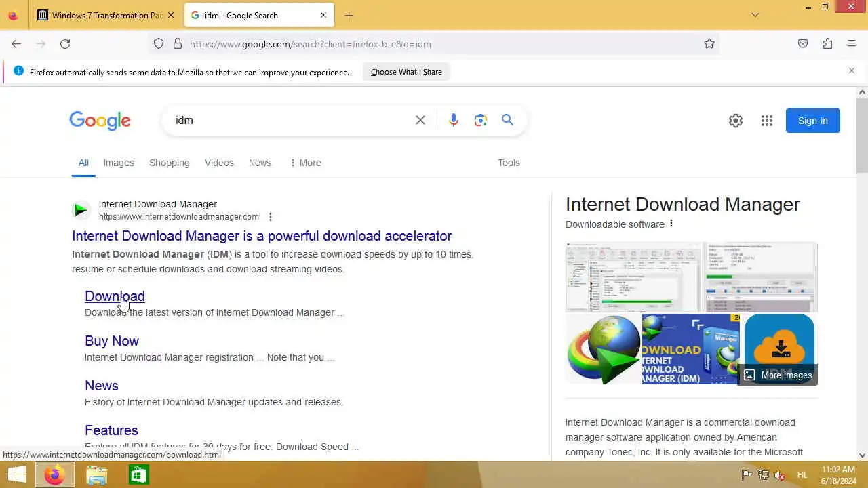Click the green IDM favicon beside result
Image resolution: width=868 pixels, height=488 pixels.
pos(81,210)
